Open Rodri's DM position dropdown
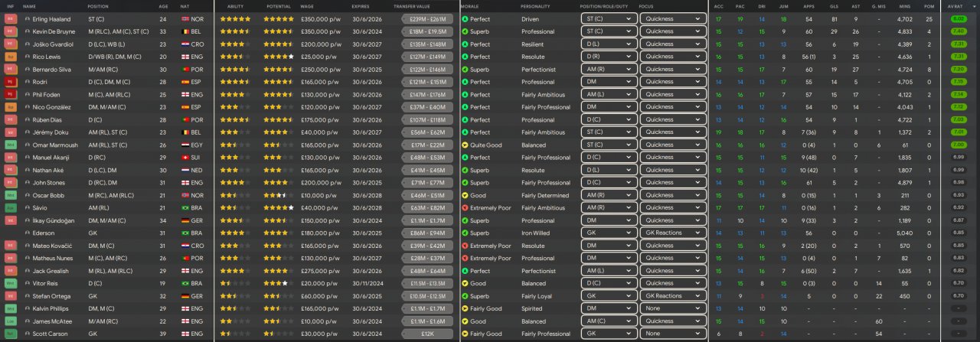The height and width of the screenshot is (342, 980). [x=609, y=82]
